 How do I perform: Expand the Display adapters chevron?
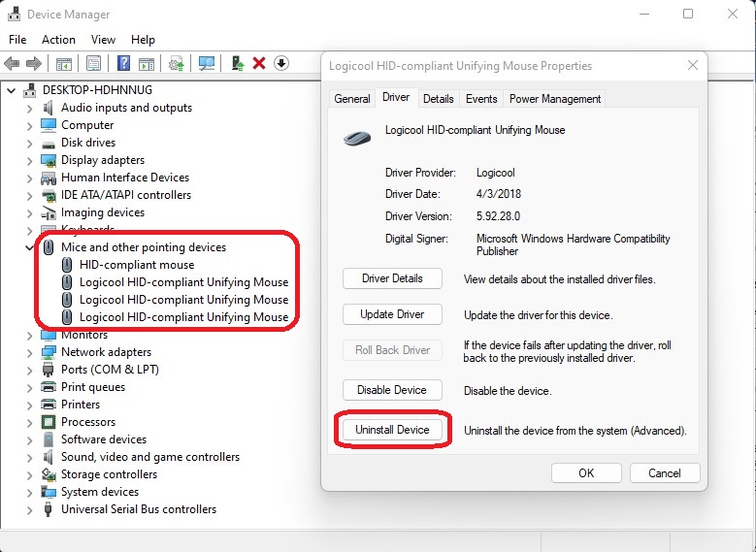30,160
